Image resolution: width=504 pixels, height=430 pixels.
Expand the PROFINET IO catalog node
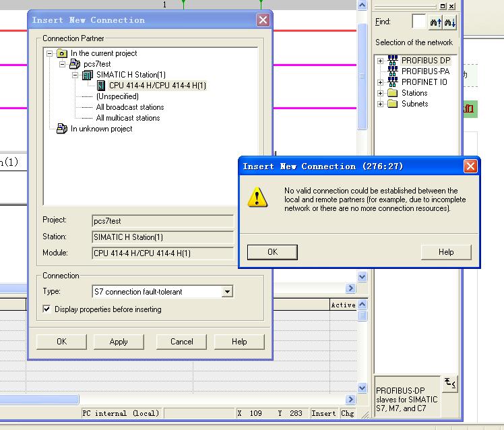380,82
